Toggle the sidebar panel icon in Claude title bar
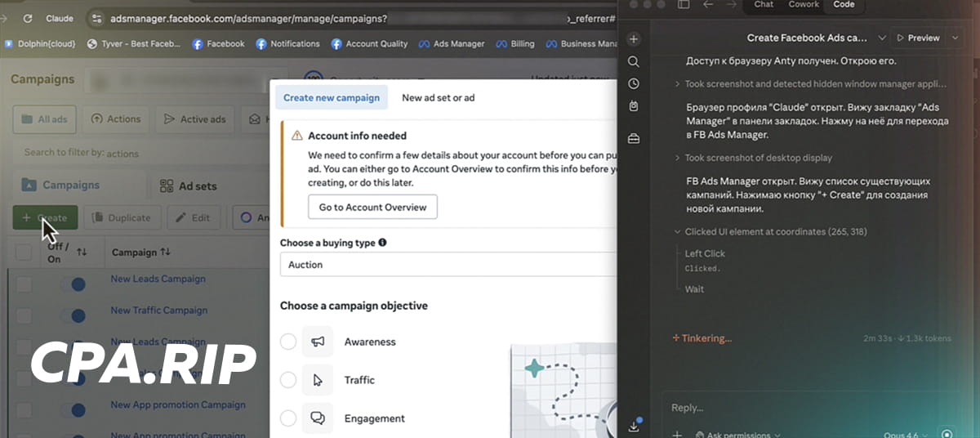The height and width of the screenshot is (438, 980). [x=684, y=5]
